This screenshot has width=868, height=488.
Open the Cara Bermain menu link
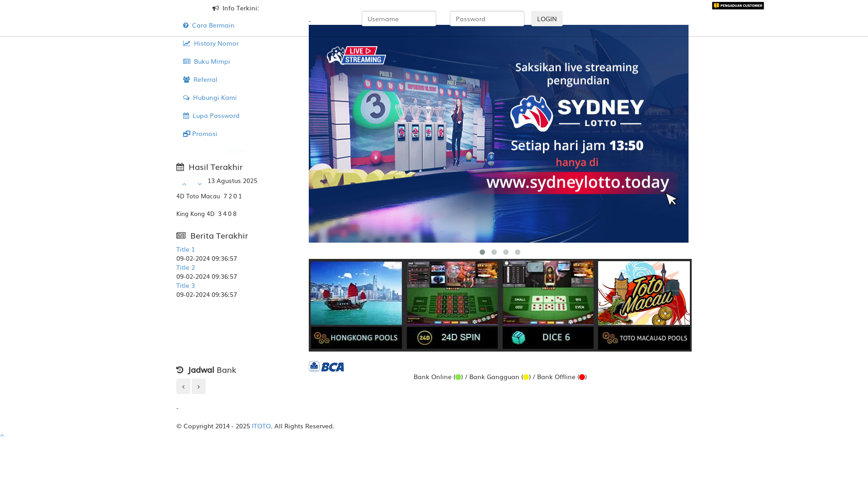coord(208,25)
